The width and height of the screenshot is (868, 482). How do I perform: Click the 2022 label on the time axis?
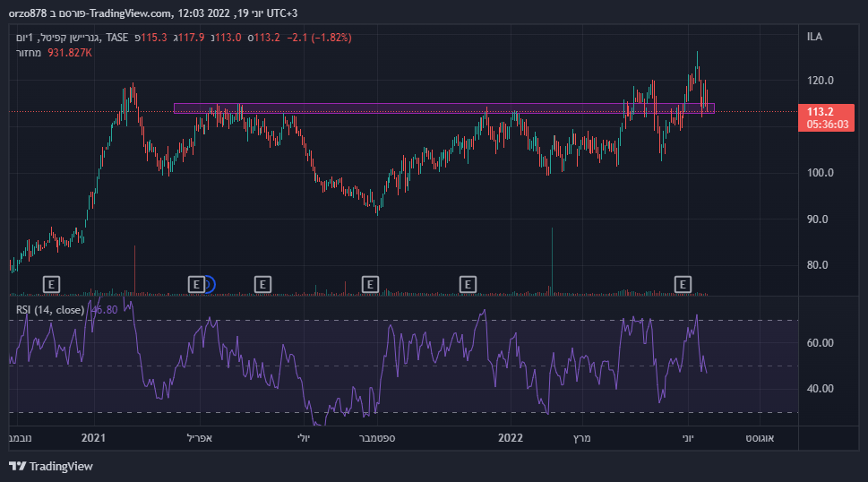pyautogui.click(x=510, y=438)
